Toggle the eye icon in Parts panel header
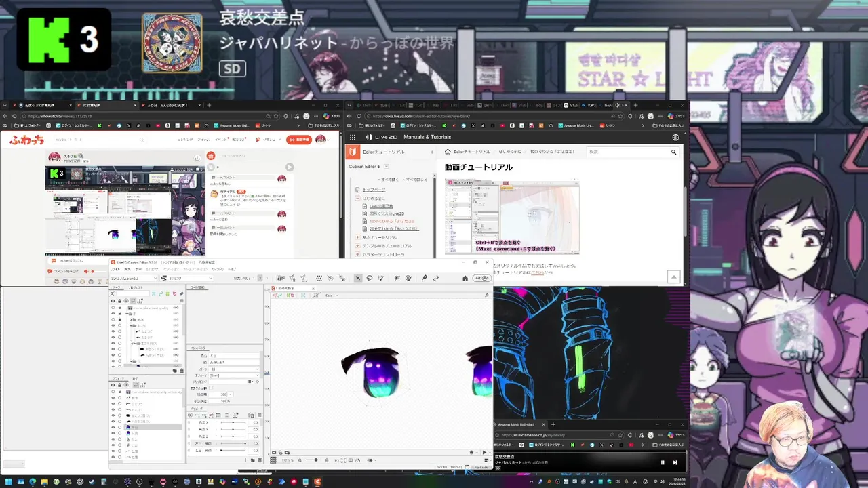868x488 pixels. pos(113,301)
